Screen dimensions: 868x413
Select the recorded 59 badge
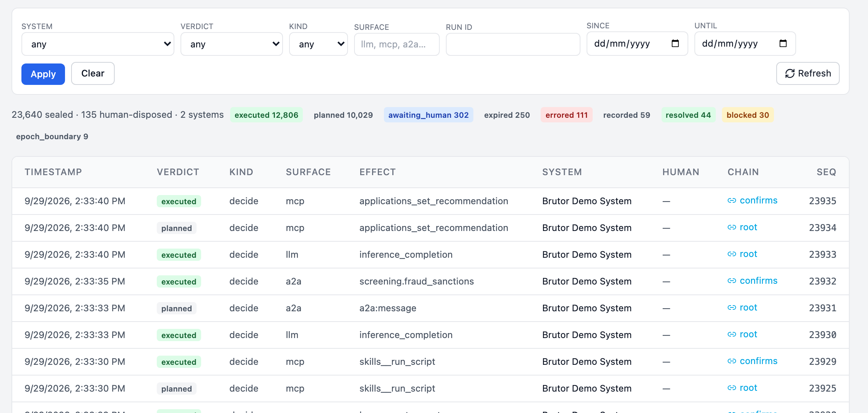tap(627, 115)
